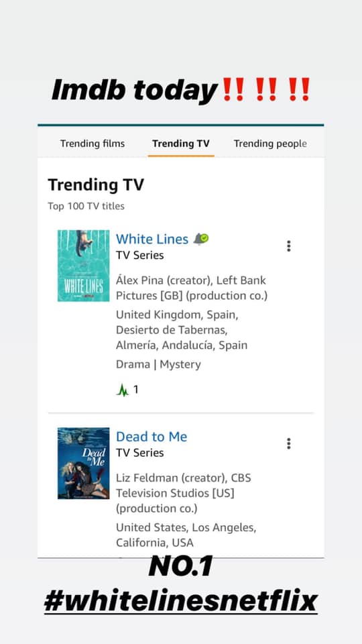Switch to the Trending films tab
This screenshot has width=362, height=644.
click(x=93, y=144)
